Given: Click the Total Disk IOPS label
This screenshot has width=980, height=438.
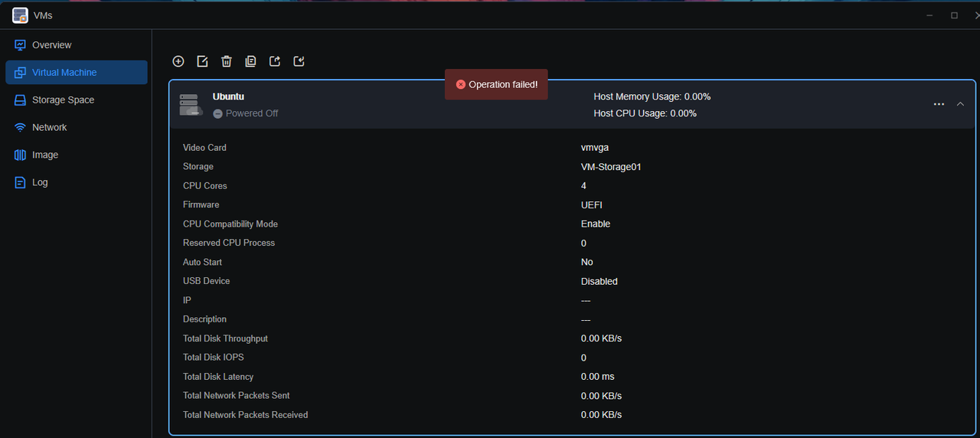Looking at the screenshot, I should (x=214, y=358).
